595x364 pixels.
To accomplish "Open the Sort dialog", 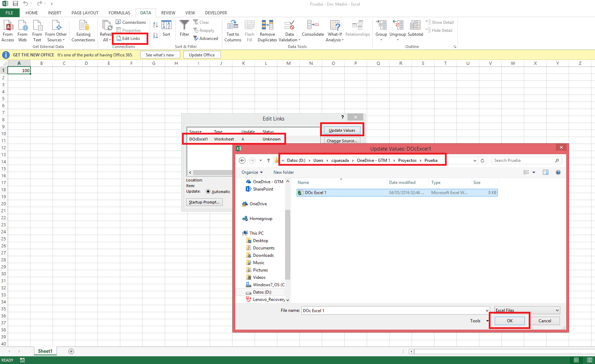I will 166,29.
